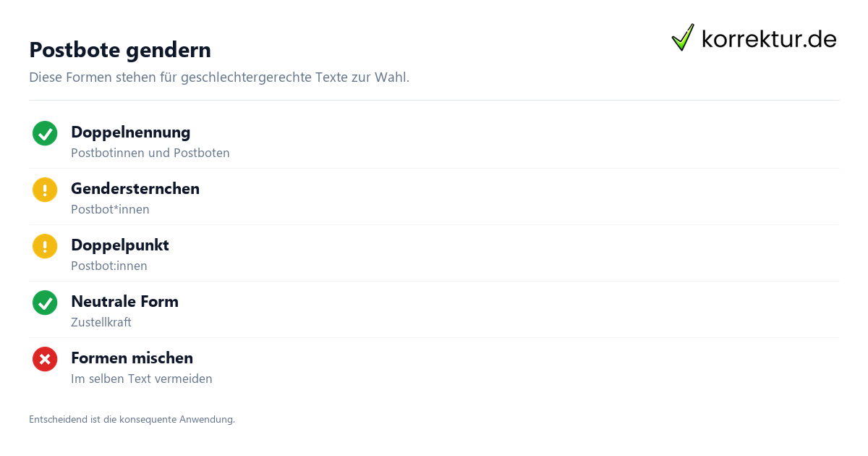The image size is (868, 456).
Task: Select the Gendersternchen heading
Action: 135,188
